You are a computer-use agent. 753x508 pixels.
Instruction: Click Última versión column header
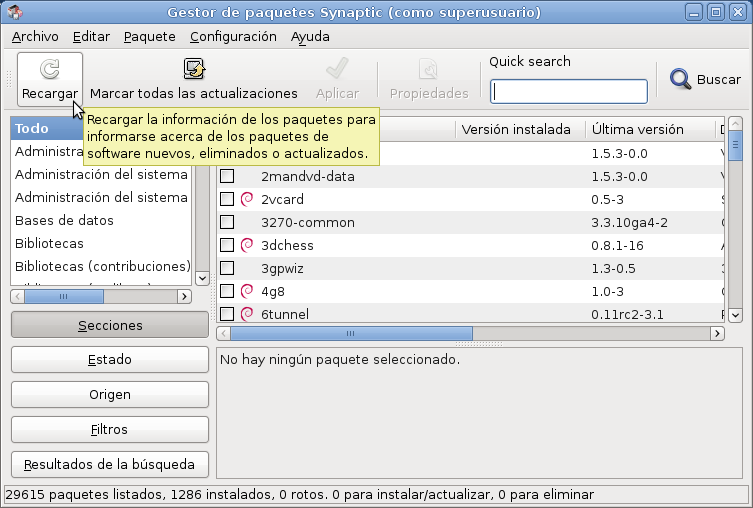(x=651, y=129)
